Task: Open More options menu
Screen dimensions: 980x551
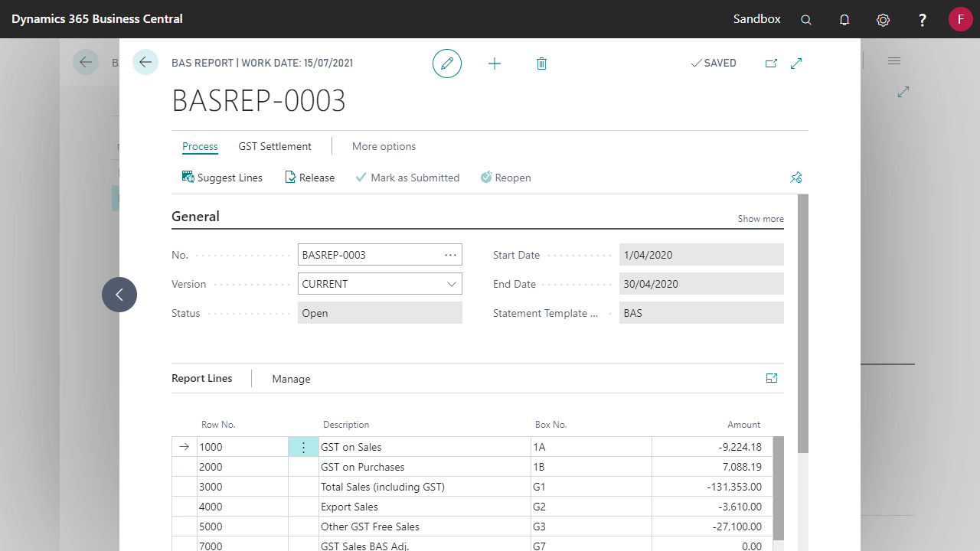Action: tap(384, 146)
